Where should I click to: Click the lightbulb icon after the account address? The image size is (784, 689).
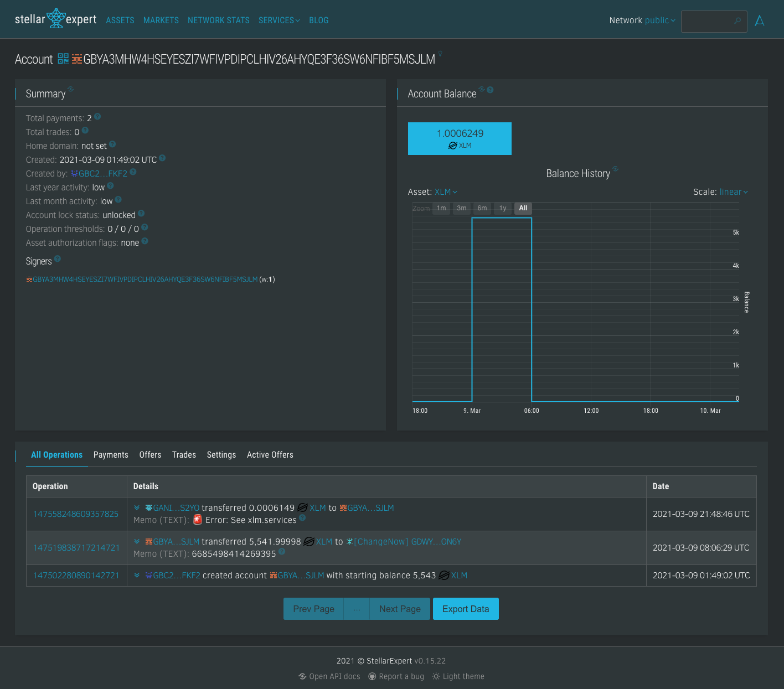click(x=440, y=54)
